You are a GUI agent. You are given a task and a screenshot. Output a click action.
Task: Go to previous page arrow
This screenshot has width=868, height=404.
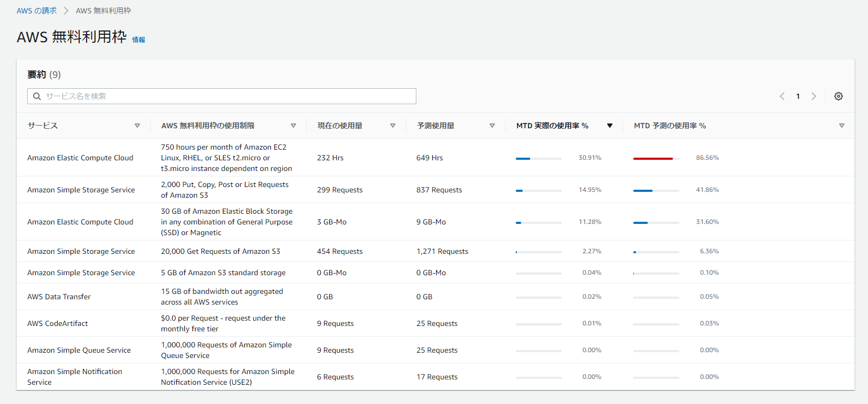[782, 96]
